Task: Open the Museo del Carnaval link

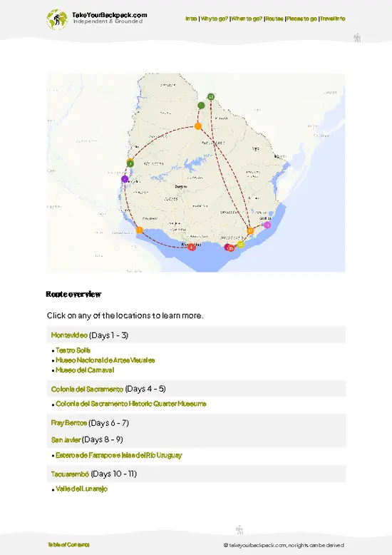Action: (85, 370)
